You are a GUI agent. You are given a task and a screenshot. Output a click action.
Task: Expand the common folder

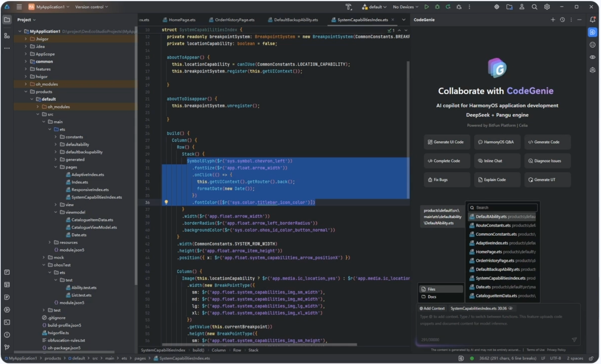coord(26,62)
